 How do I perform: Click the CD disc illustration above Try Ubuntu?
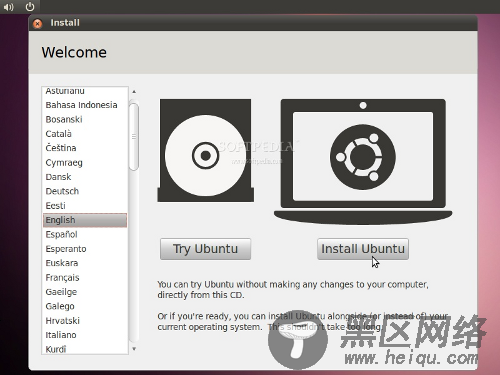(206, 150)
